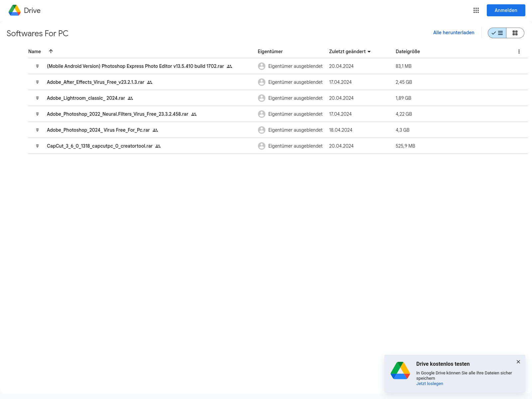Image resolution: width=532 pixels, height=399 pixels.
Task: Click the 4,22 GB file size
Action: [404, 114]
